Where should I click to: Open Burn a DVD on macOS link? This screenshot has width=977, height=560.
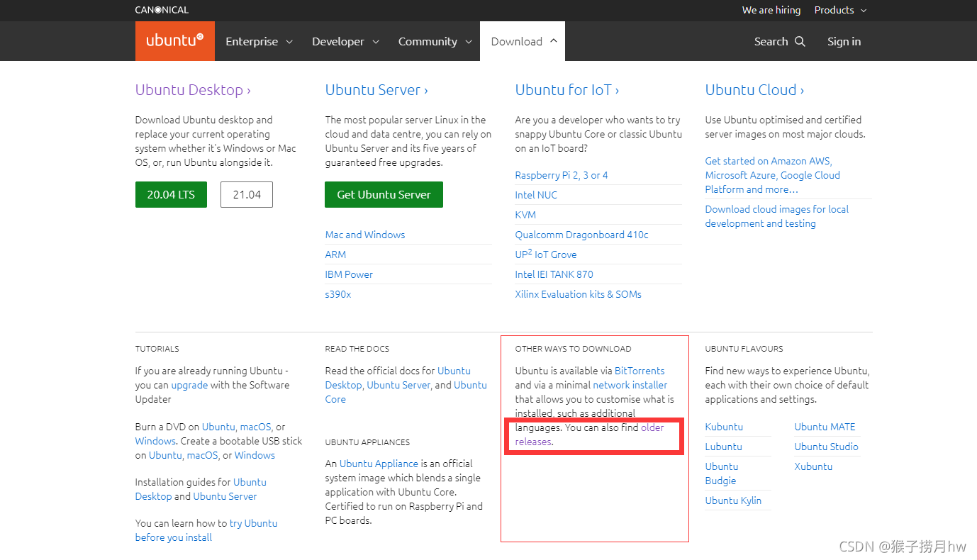[x=256, y=427]
